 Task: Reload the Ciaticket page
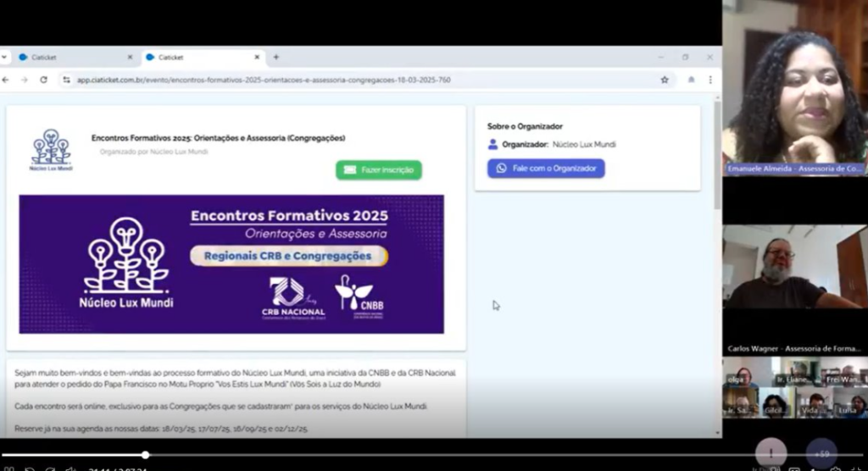44,80
